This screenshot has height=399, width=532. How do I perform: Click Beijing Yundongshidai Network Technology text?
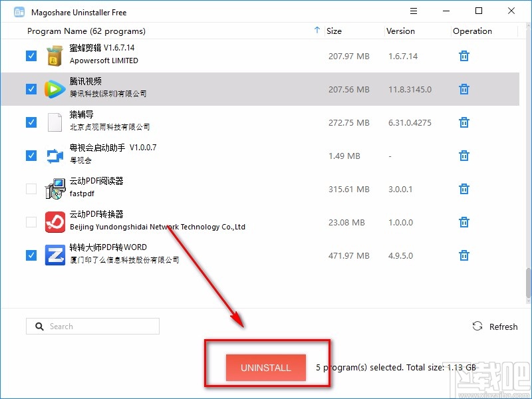coord(158,227)
